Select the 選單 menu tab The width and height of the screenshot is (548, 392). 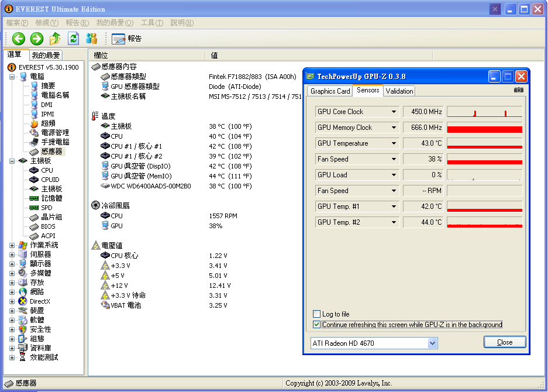(x=15, y=54)
